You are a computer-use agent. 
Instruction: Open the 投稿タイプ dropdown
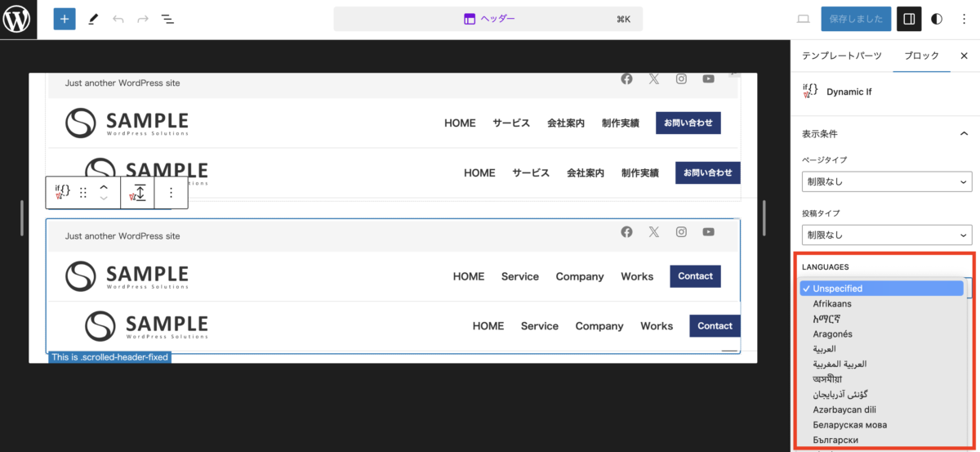click(886, 235)
